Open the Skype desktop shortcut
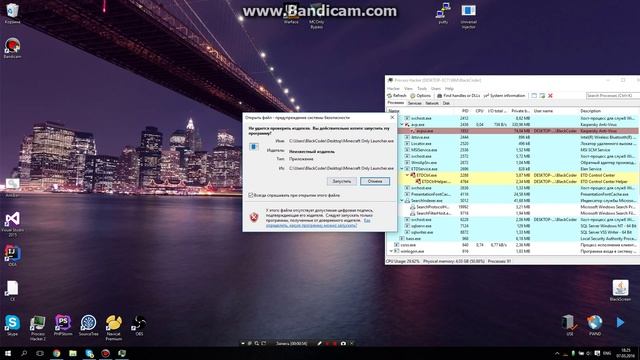 pos(12,325)
